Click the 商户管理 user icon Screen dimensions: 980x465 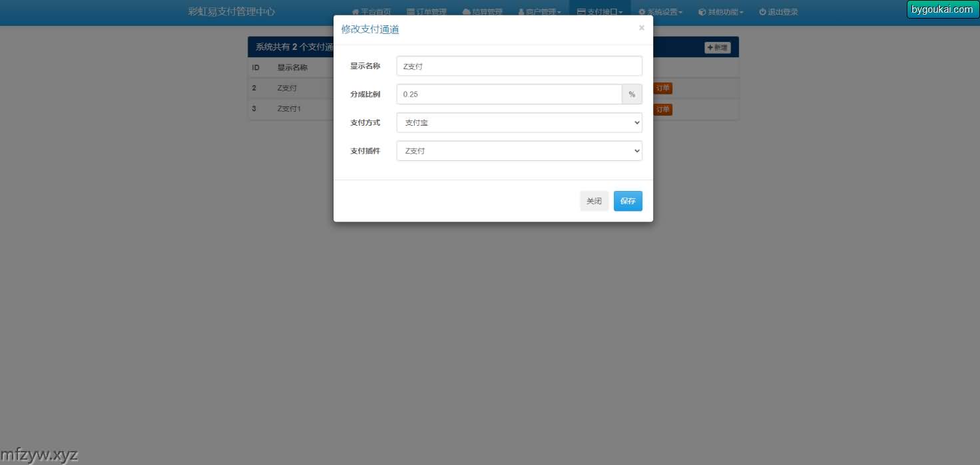point(521,12)
